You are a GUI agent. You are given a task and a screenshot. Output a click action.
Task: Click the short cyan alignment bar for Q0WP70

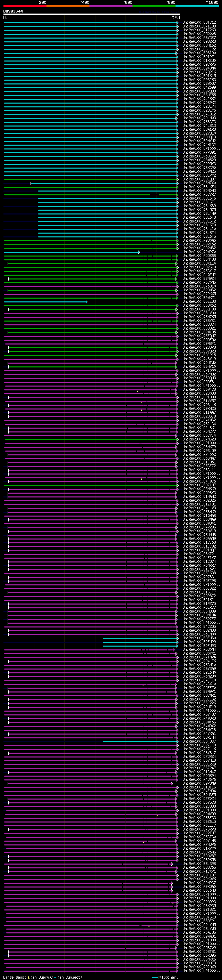[72, 252]
